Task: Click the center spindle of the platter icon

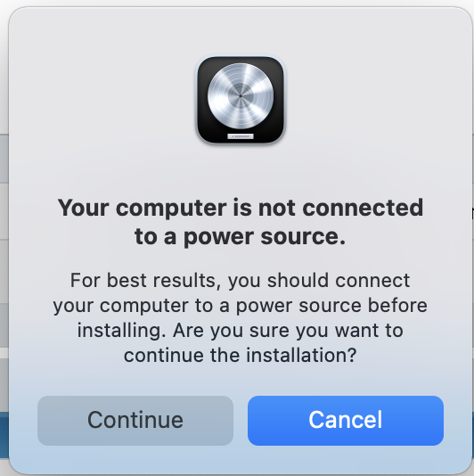Action: [x=241, y=96]
